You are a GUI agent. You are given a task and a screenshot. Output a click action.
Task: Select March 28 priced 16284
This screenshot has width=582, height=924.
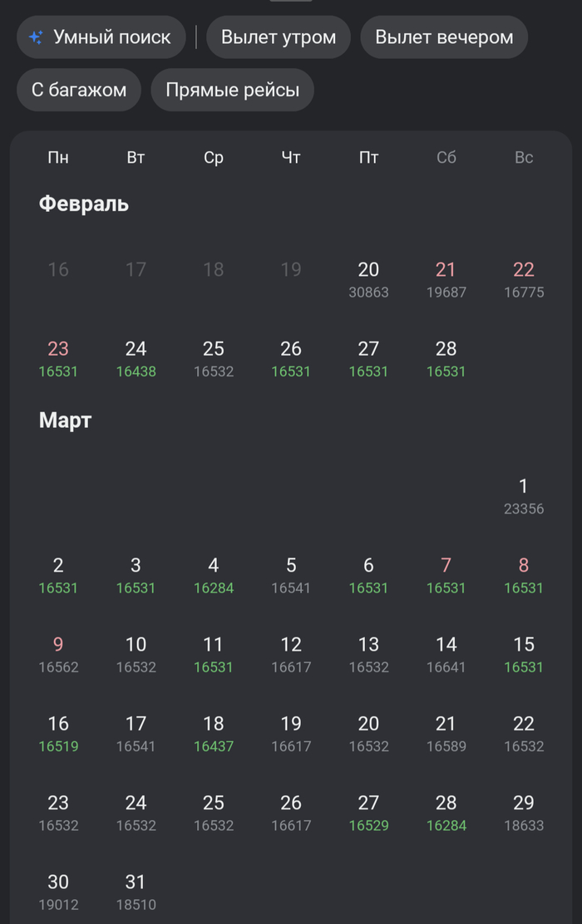[446, 813]
